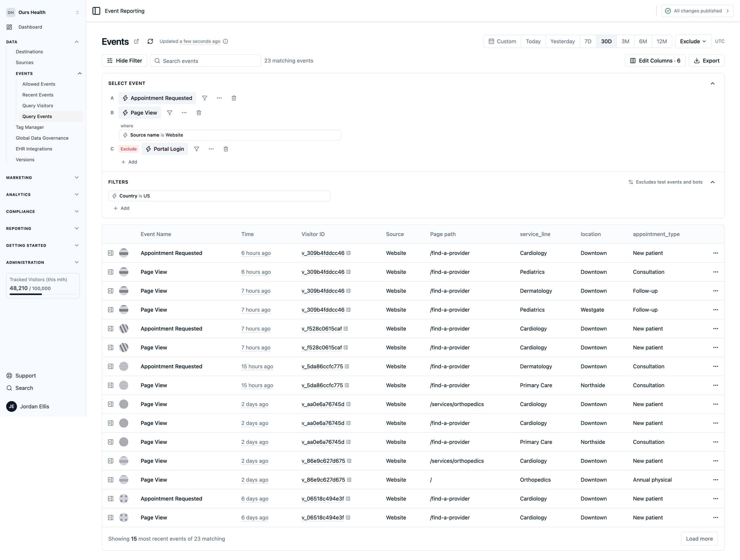This screenshot has width=740, height=560.
Task: Collapse the Events sidebar subsection
Action: [x=79, y=74]
